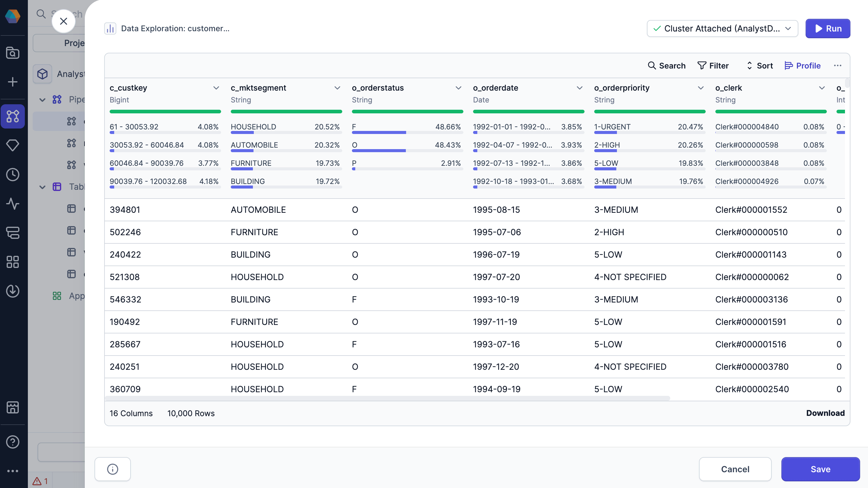Image resolution: width=868 pixels, height=488 pixels.
Task: Click the Sort arrows icon
Action: point(749,65)
